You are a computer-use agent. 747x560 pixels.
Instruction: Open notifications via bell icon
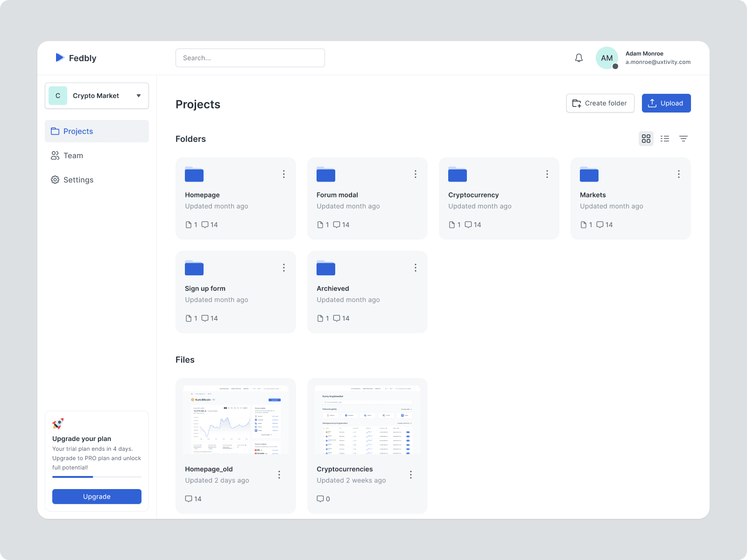(579, 58)
